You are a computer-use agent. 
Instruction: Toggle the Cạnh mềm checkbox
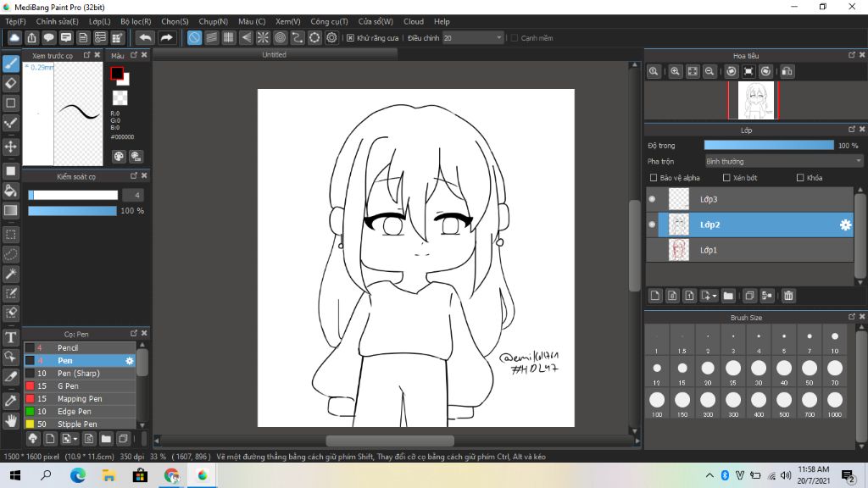coord(515,38)
